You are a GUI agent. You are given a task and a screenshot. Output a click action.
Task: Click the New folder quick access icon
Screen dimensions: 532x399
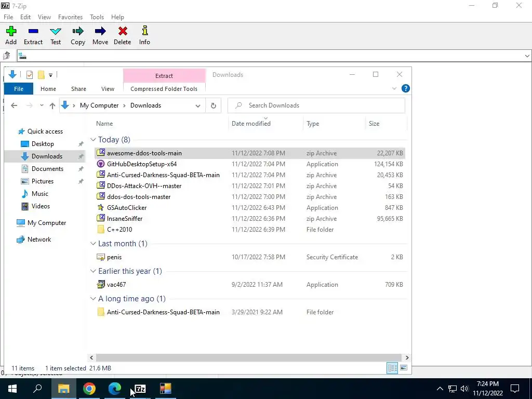point(41,75)
